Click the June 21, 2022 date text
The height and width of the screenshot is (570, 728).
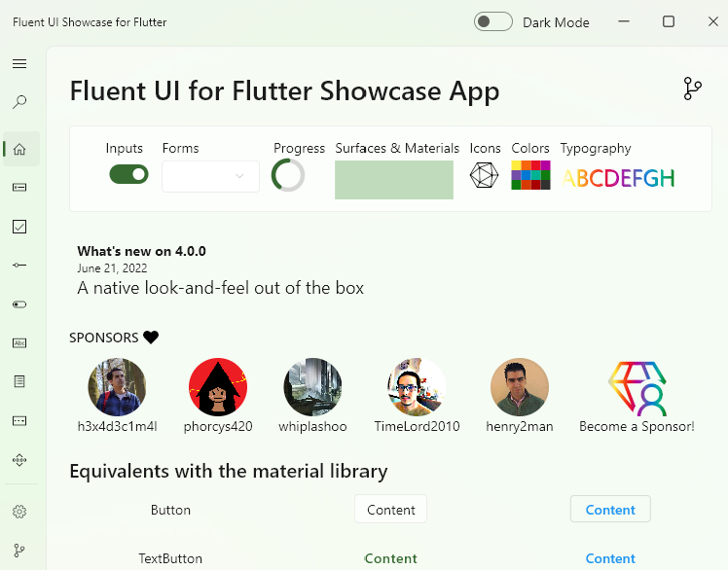pos(112,268)
